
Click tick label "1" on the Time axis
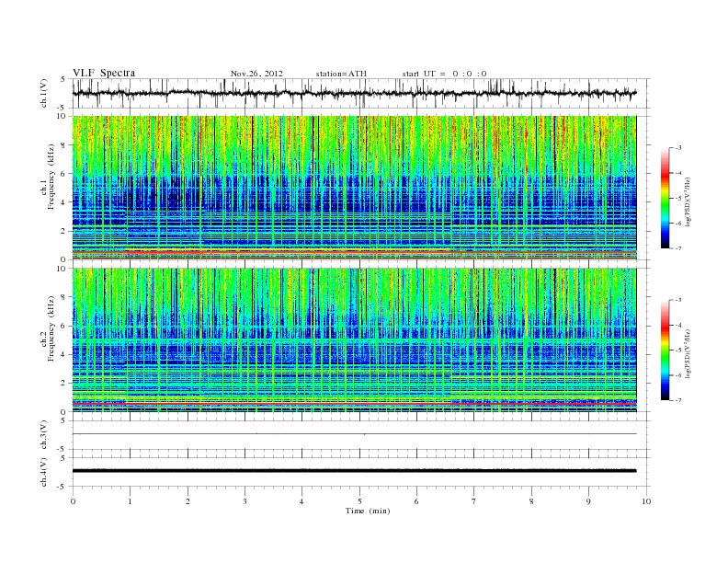click(x=130, y=501)
